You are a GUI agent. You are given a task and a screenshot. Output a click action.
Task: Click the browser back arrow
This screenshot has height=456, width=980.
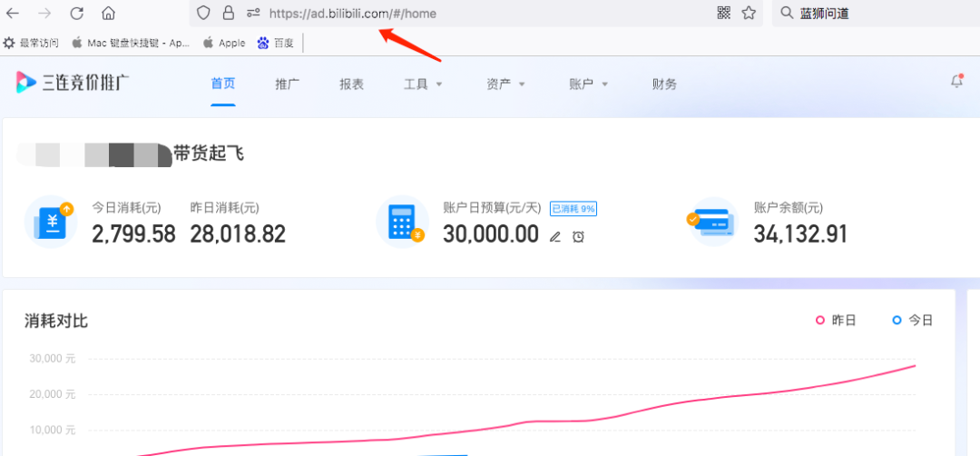(12, 13)
